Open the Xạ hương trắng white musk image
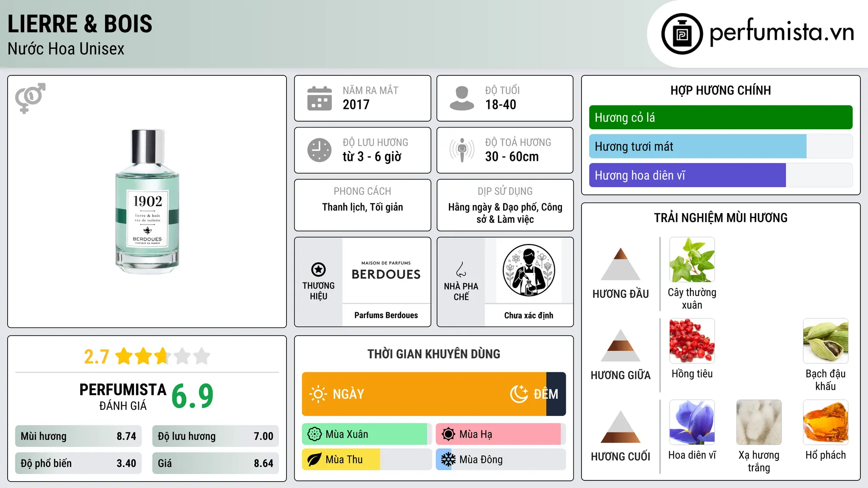The image size is (868, 488). [x=759, y=422]
